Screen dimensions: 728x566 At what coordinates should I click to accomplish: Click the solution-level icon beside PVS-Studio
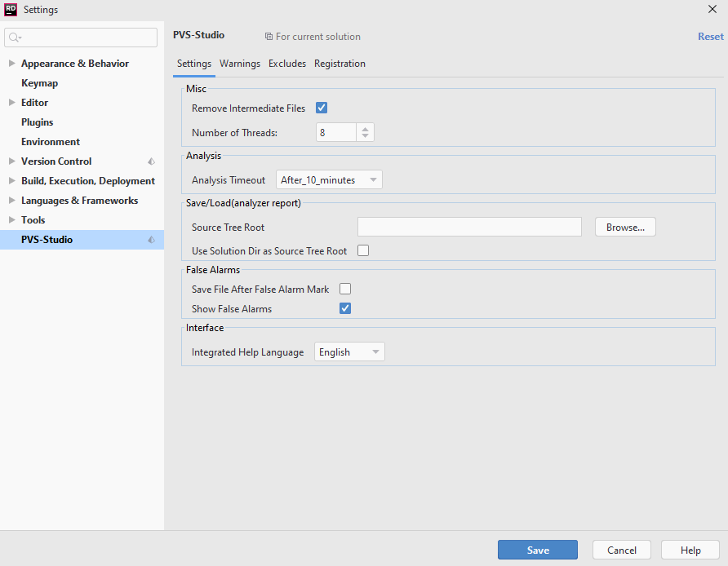pos(151,240)
